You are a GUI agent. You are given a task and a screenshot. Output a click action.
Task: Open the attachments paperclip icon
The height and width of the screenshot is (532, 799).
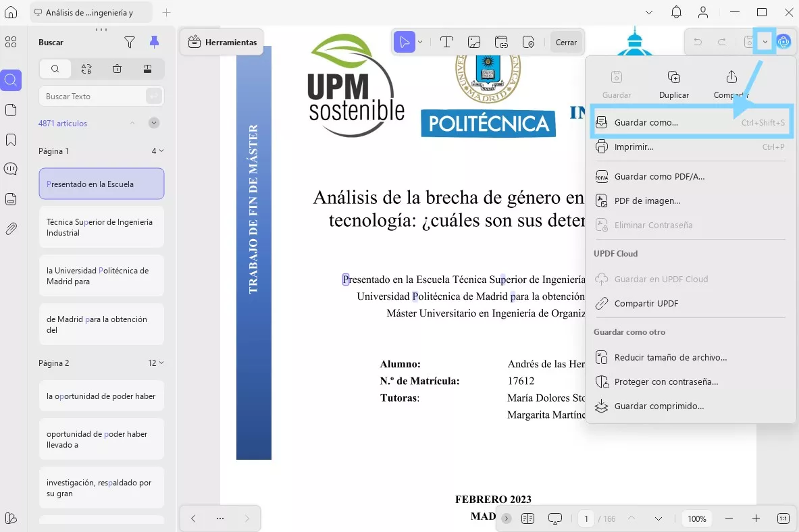(x=11, y=229)
